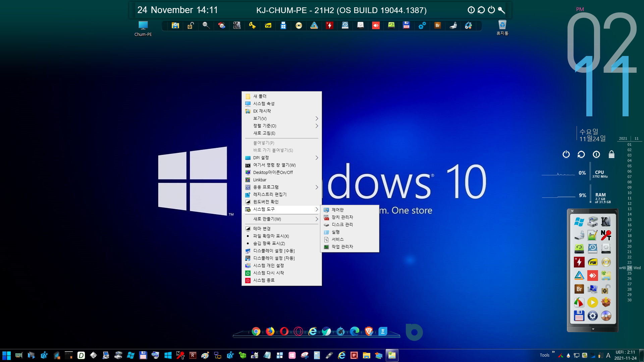644x362 pixels.
Task: Close the launcher panel with X
Action: point(572,211)
